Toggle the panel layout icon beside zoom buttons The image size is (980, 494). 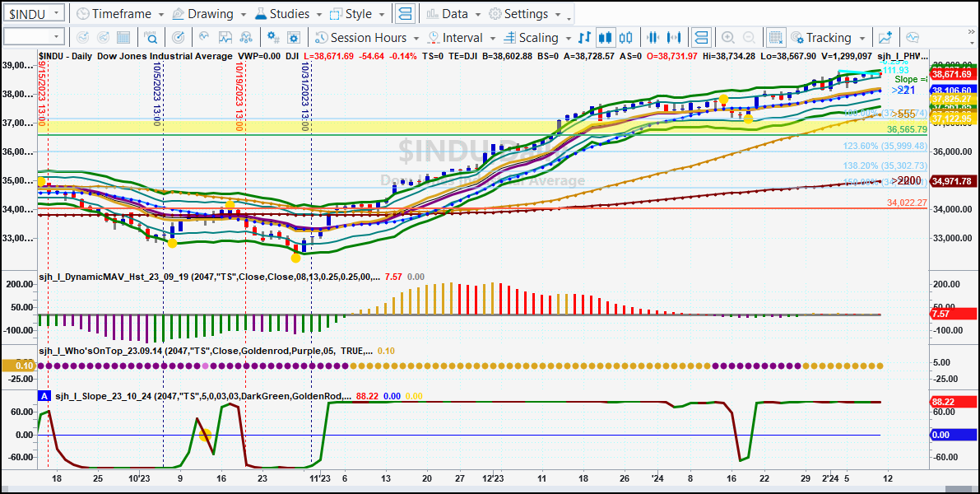coord(701,38)
